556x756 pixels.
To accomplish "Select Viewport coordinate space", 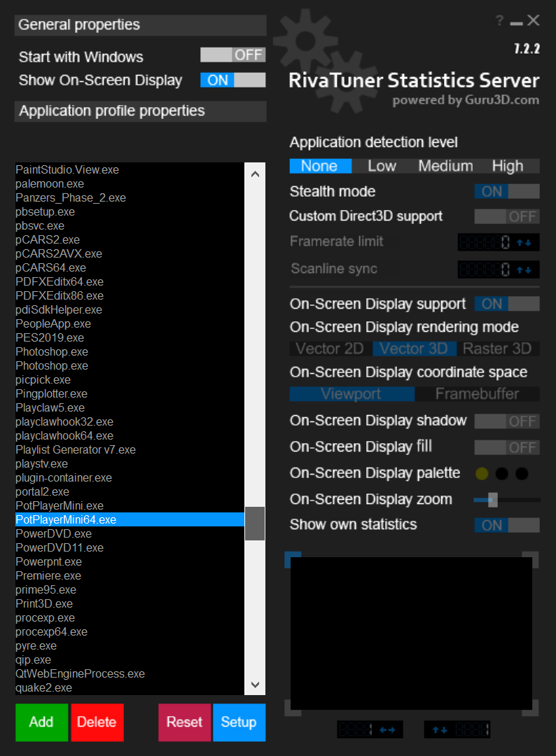I will point(352,394).
